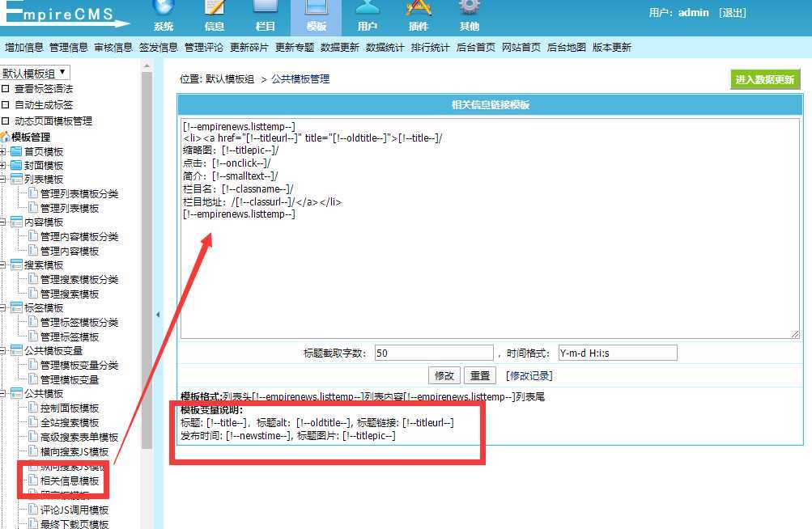The height and width of the screenshot is (529, 812).
Task: Open 后台首页 in the shortcut bar
Action: [x=476, y=48]
